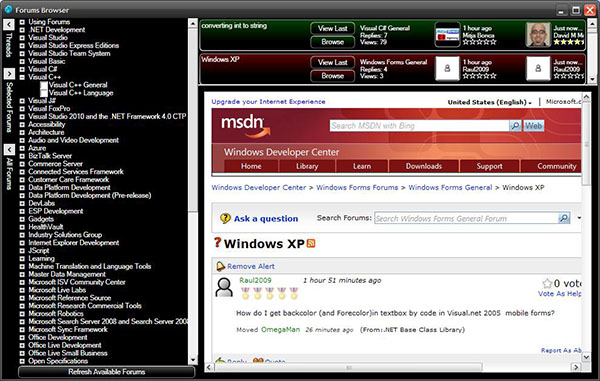Collapse the Threads panel arrow
Image resolution: width=600 pixels, height=381 pixels.
tap(9, 25)
